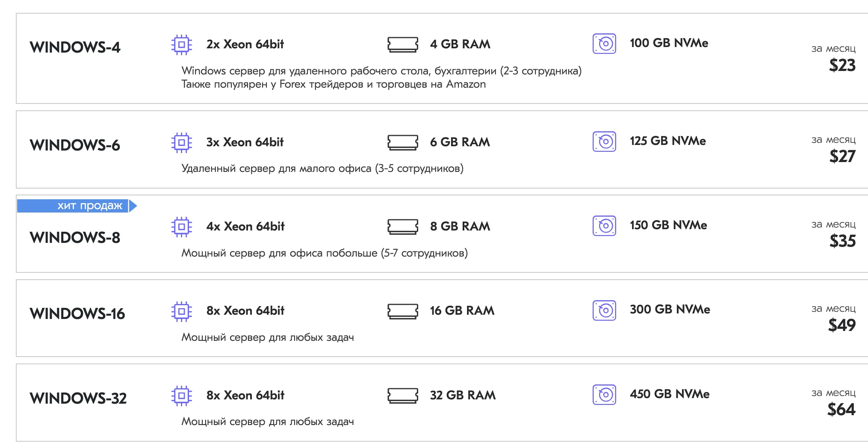
Task: Click the $35 price for WINDOWS-8
Action: pos(842,241)
